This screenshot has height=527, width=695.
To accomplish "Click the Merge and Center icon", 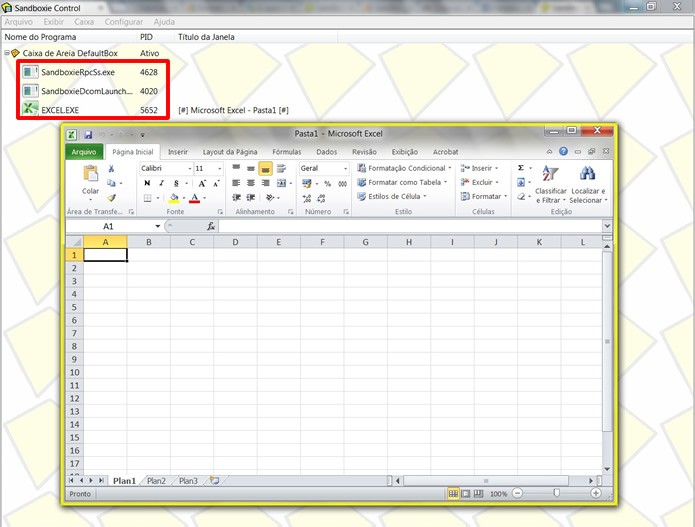I will (x=281, y=183).
